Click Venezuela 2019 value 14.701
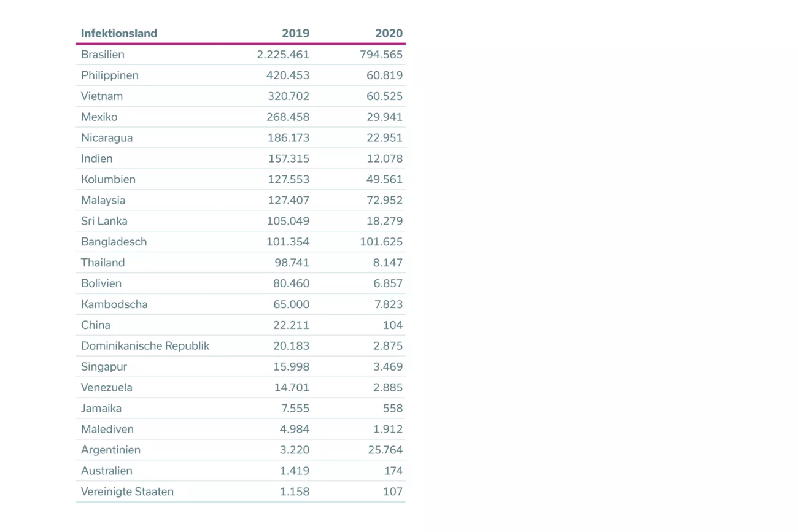The width and height of the screenshot is (798, 532). (292, 388)
